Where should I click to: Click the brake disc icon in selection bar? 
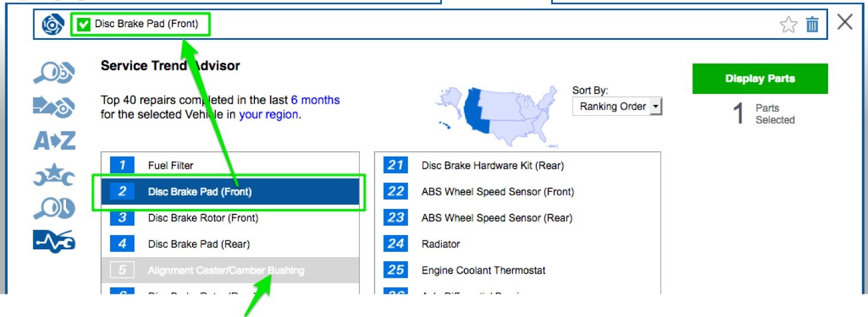[52, 24]
